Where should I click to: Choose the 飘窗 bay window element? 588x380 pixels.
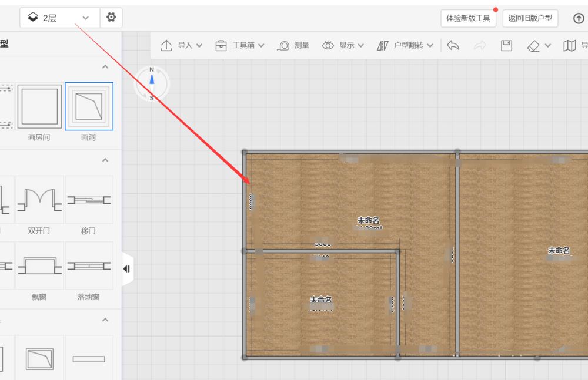[39, 266]
